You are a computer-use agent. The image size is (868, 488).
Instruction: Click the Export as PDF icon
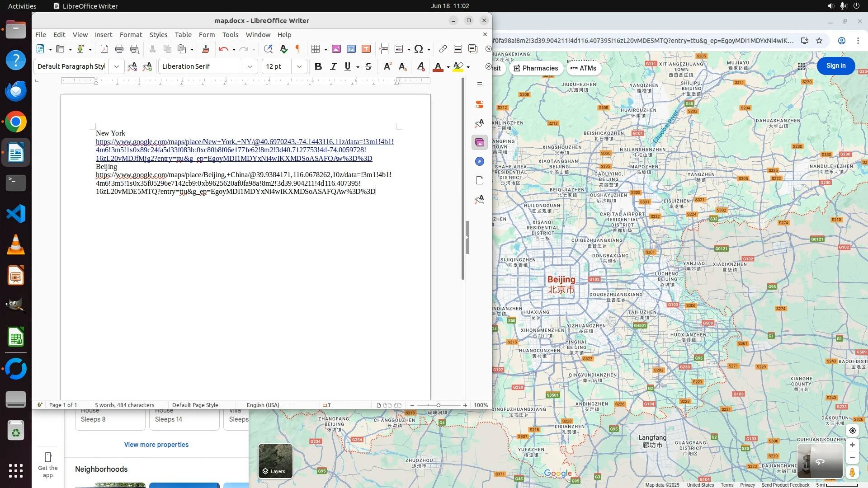click(x=104, y=49)
